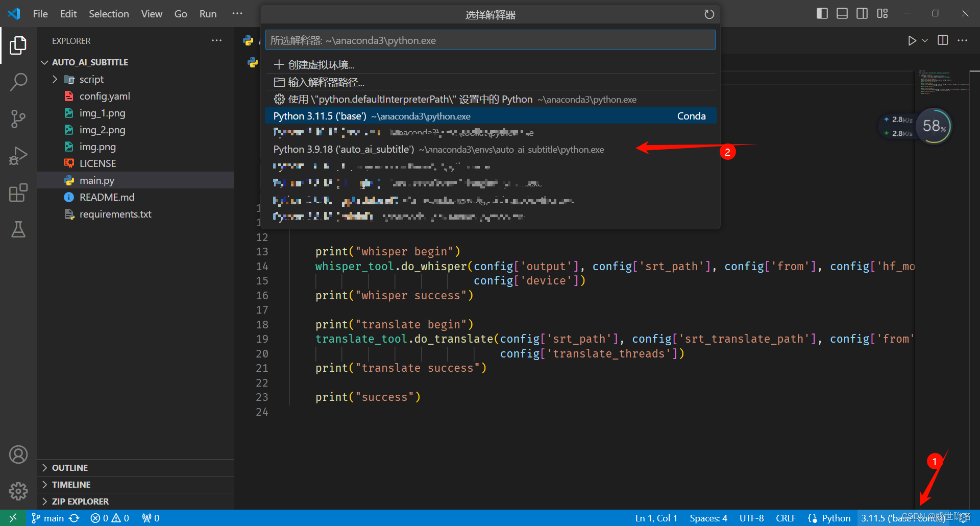The width and height of the screenshot is (980, 526).
Task: Select Python 3.11.5 base Conda interpreter
Action: click(x=490, y=116)
